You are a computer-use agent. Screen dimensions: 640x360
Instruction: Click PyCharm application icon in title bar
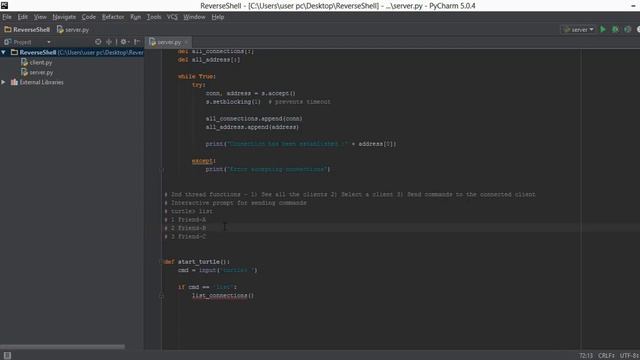pyautogui.click(x=4, y=5)
